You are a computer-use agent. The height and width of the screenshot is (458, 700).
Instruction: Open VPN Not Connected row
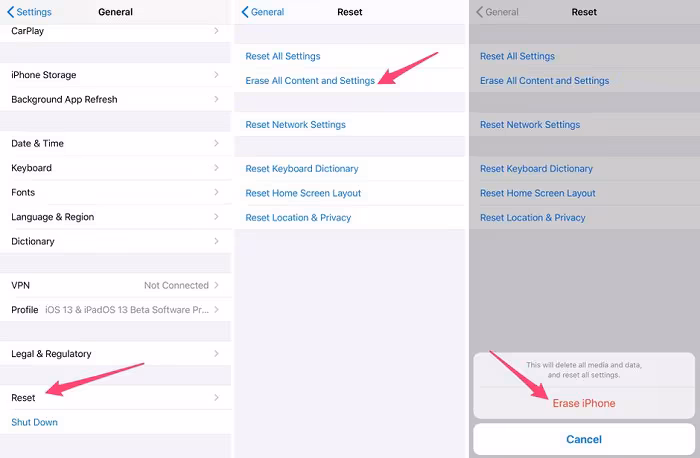116,285
